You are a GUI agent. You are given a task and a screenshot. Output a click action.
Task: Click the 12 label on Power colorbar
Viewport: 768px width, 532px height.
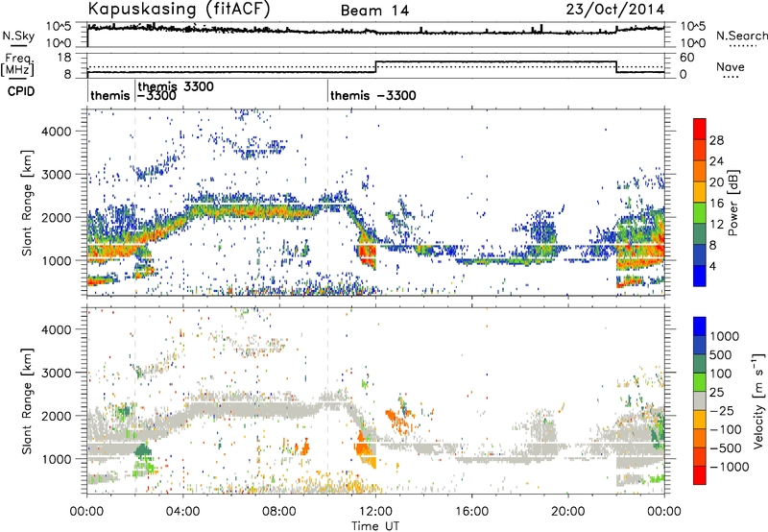[x=716, y=225]
